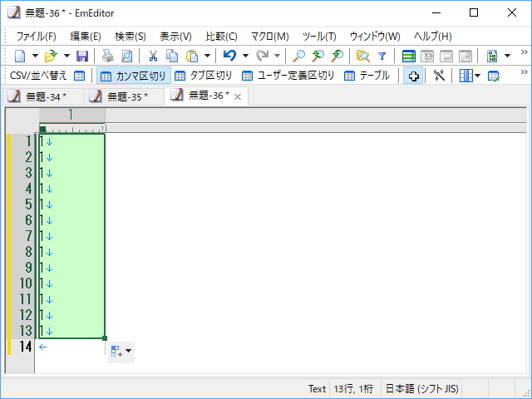This screenshot has width=532, height=399.
Task: Switch to カンマ区切り mode
Action: (134, 76)
